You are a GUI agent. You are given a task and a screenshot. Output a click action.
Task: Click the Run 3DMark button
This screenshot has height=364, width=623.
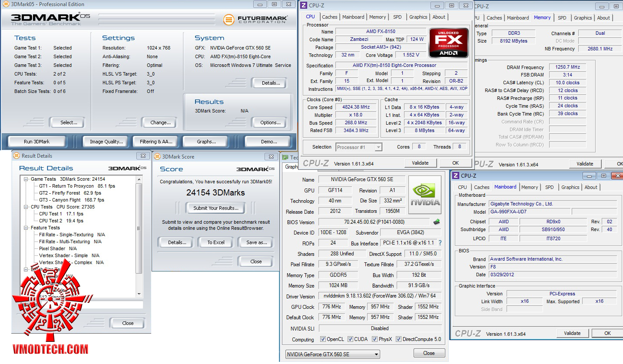pos(36,142)
